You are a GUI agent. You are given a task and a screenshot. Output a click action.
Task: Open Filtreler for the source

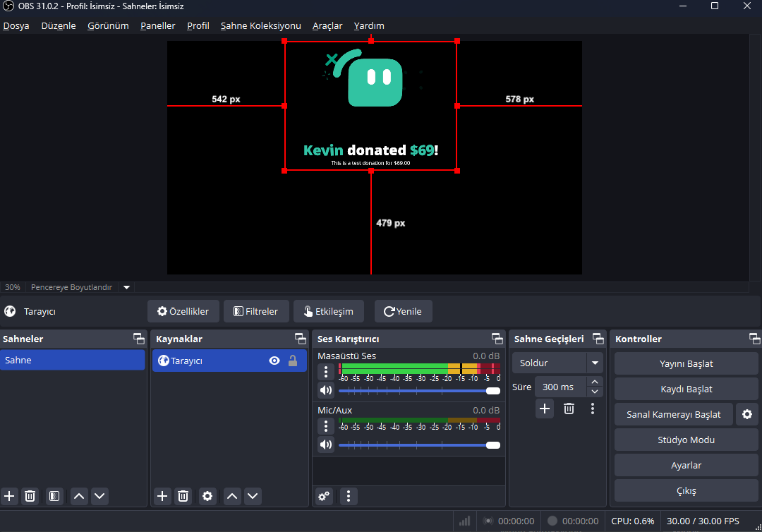coord(256,311)
